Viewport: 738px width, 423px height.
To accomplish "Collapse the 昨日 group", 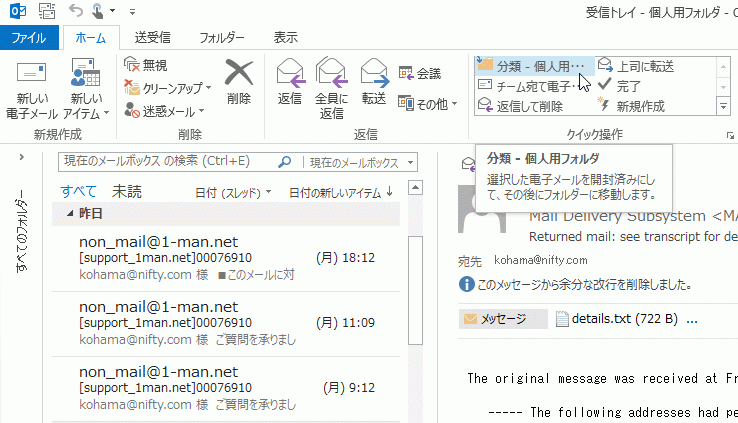I will [70, 214].
